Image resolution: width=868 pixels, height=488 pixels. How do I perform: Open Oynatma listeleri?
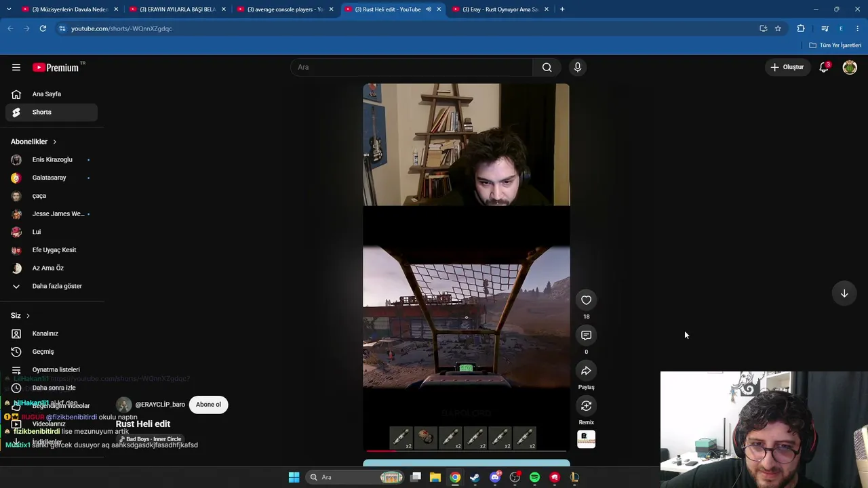52,369
